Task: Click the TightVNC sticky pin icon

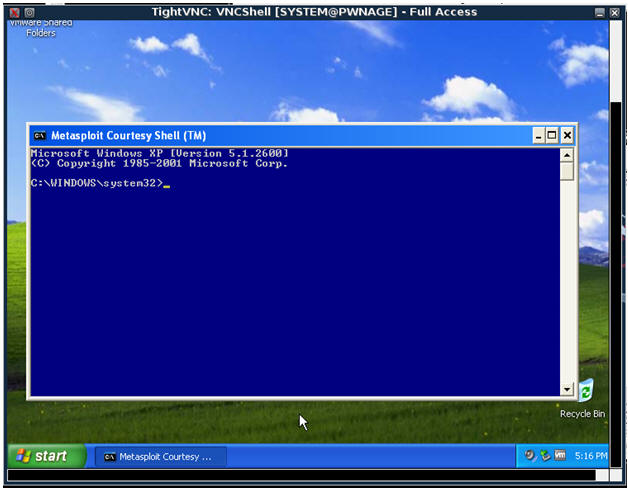Action: (30, 12)
